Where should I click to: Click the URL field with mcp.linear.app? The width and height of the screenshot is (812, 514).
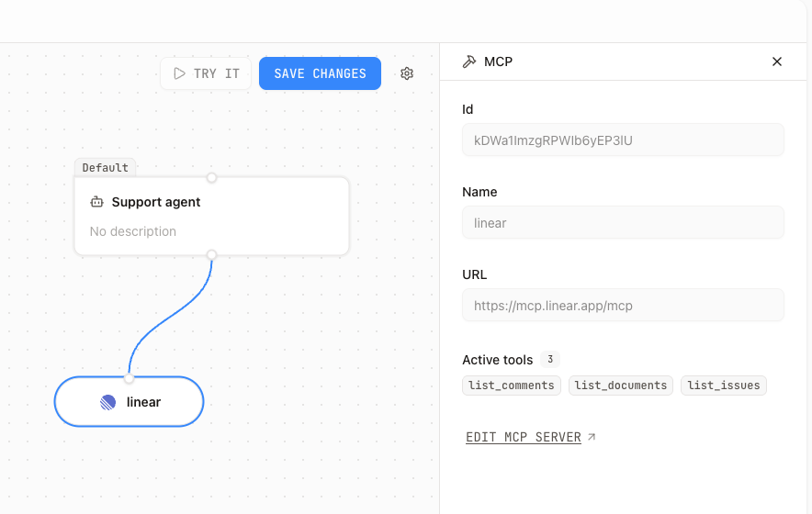point(623,306)
